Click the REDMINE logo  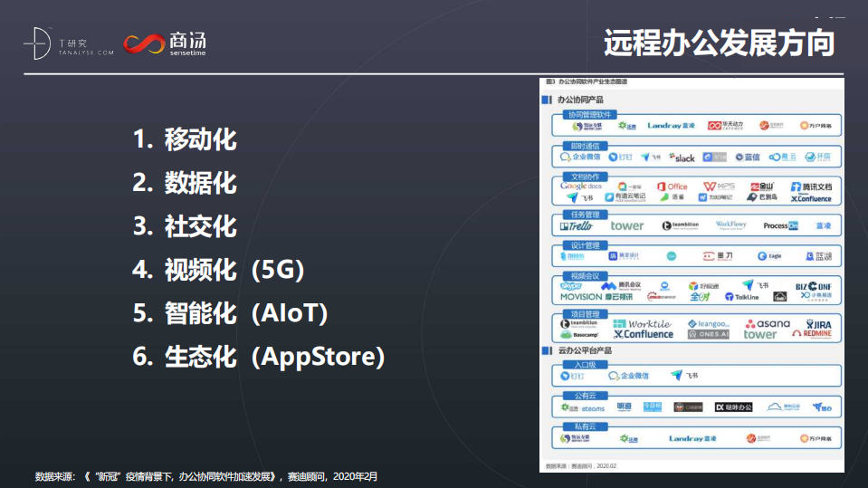(x=812, y=334)
